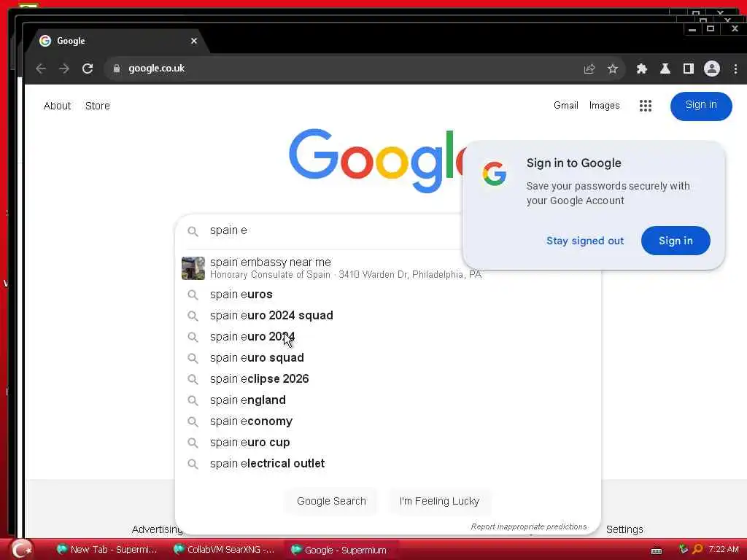Choose Stay signed out in the popup

pos(585,241)
